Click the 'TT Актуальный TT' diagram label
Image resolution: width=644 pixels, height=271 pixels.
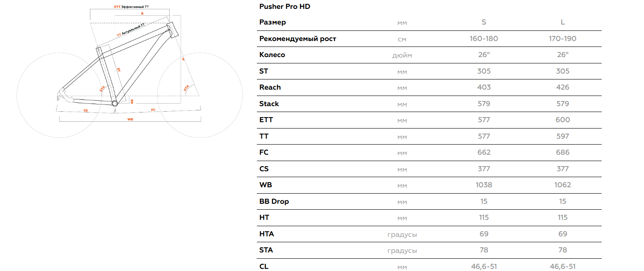pyautogui.click(x=131, y=30)
